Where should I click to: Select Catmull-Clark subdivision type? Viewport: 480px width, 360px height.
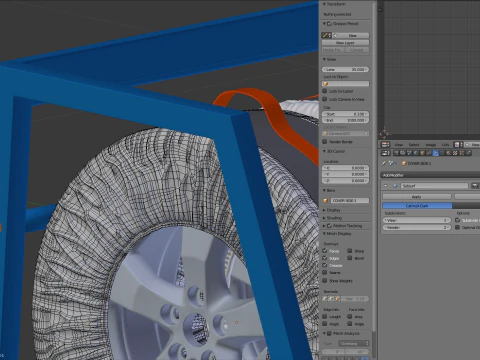click(x=417, y=206)
